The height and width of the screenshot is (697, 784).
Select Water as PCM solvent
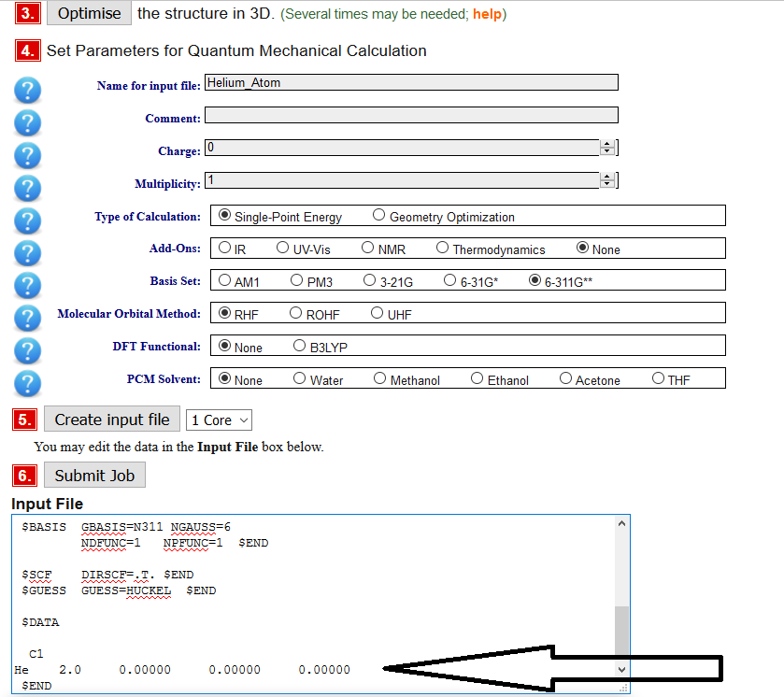click(x=300, y=379)
